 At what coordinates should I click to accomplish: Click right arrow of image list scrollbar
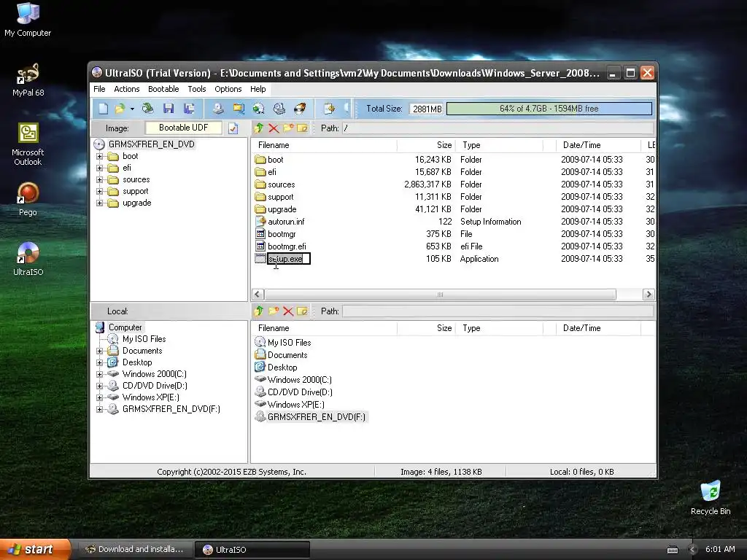[x=648, y=295]
